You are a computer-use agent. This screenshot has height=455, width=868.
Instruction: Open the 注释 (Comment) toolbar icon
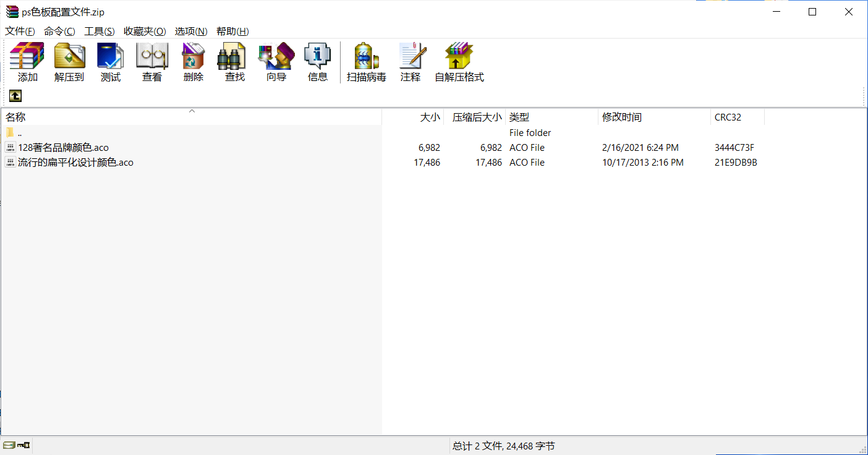411,62
